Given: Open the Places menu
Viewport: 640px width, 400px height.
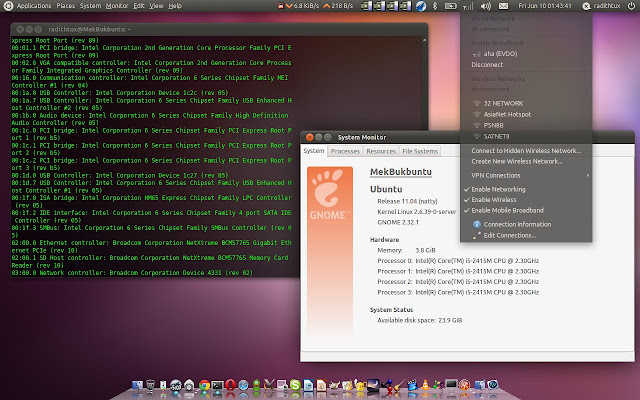Looking at the screenshot, I should [x=65, y=6].
